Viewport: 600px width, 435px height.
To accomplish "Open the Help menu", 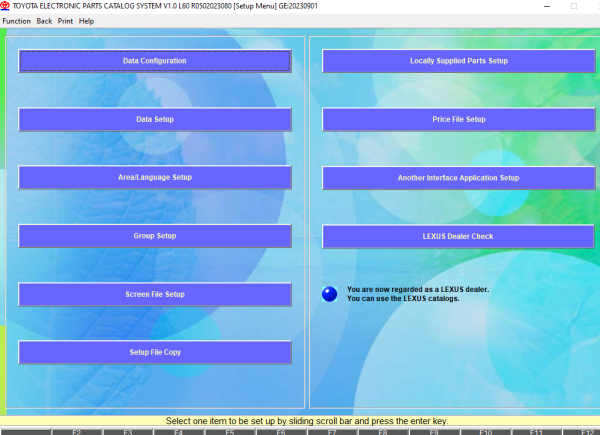I will [x=86, y=21].
